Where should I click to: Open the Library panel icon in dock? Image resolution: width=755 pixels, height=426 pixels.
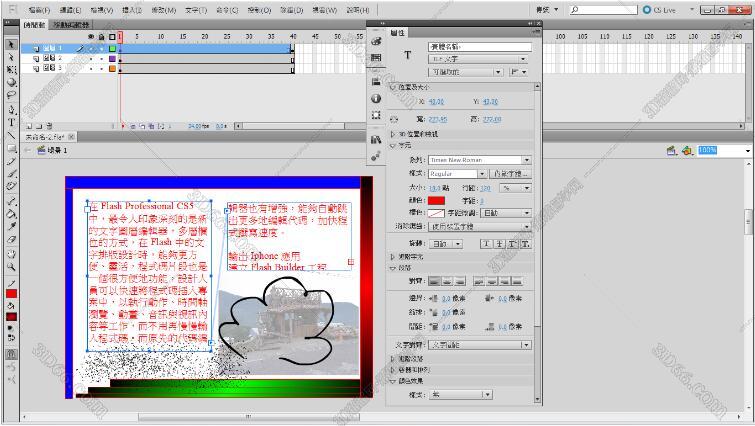[376, 140]
